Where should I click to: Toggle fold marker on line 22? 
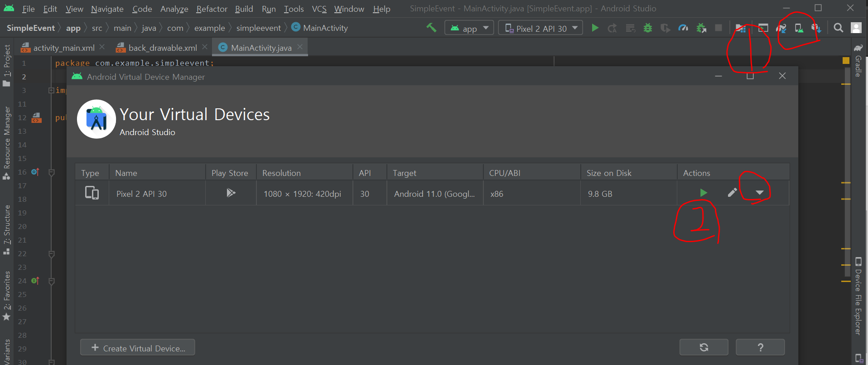[51, 254]
